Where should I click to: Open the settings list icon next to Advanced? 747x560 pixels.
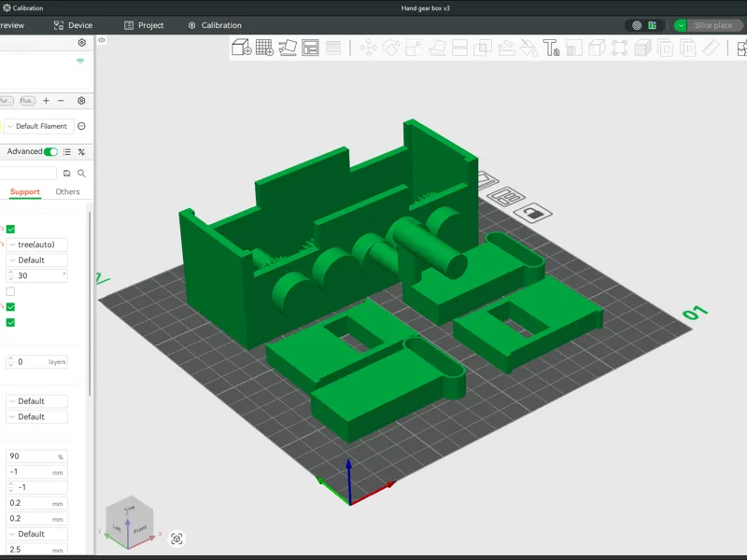(67, 152)
